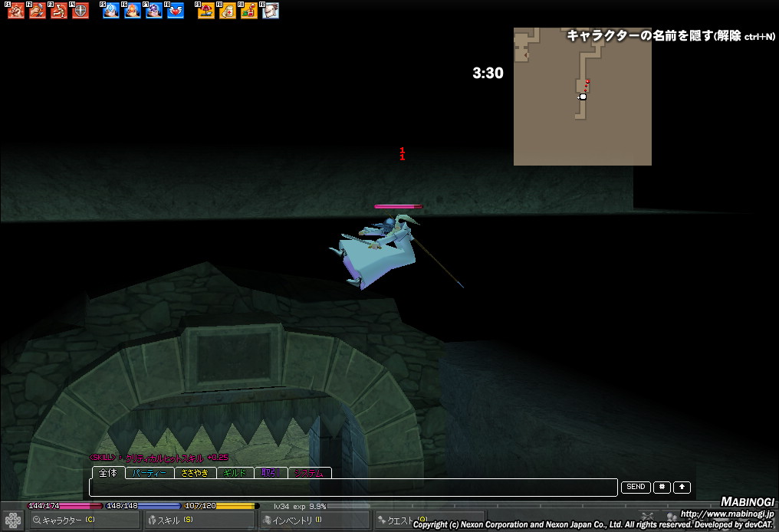Click the F11 red potion hotkey icon
The width and height of the screenshot is (779, 532).
(x=249, y=11)
